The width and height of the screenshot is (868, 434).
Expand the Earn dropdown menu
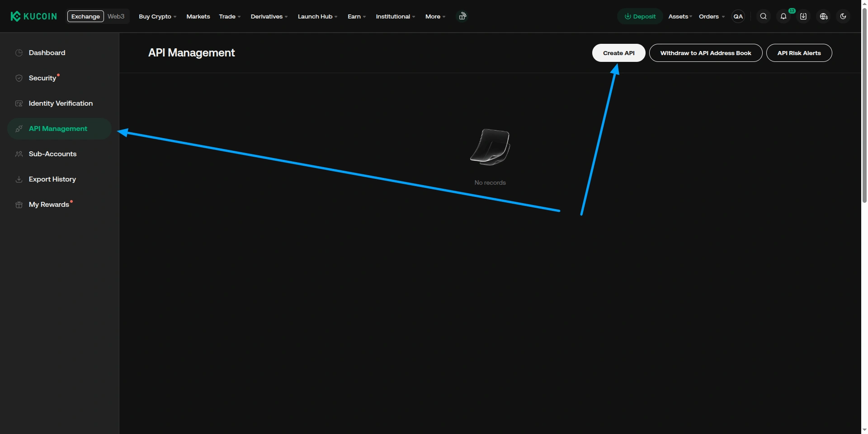point(357,16)
